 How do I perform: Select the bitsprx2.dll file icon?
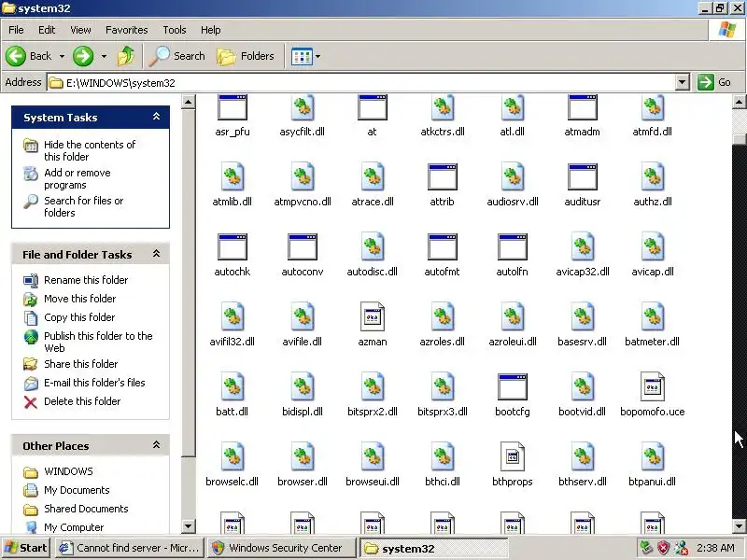coord(372,386)
